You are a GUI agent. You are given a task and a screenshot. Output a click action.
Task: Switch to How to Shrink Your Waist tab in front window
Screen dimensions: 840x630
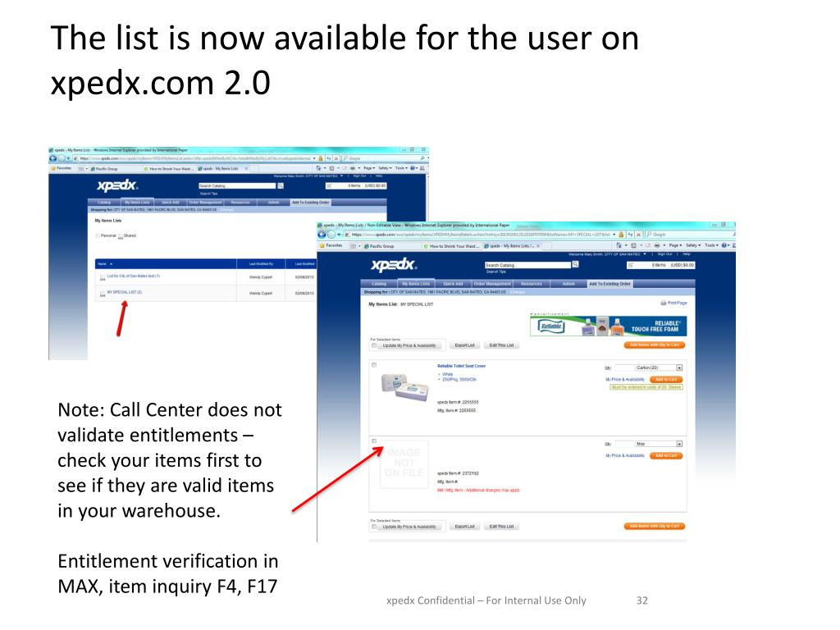click(x=450, y=246)
